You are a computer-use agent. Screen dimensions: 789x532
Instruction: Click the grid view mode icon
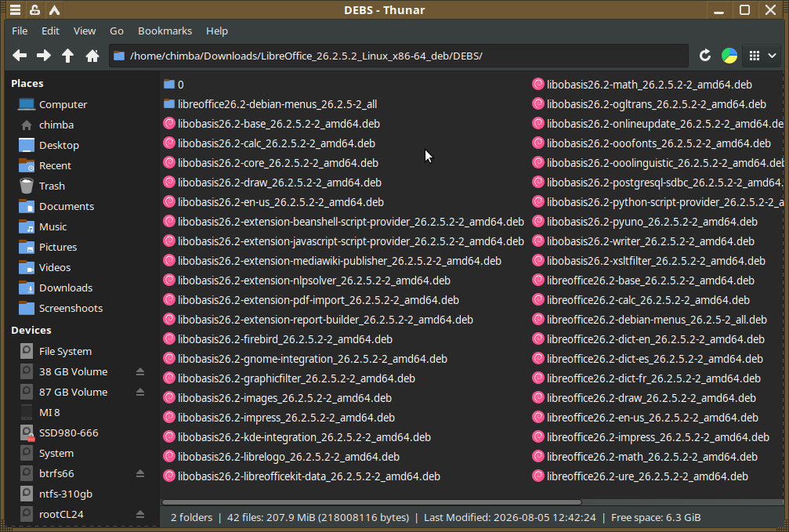tap(755, 56)
